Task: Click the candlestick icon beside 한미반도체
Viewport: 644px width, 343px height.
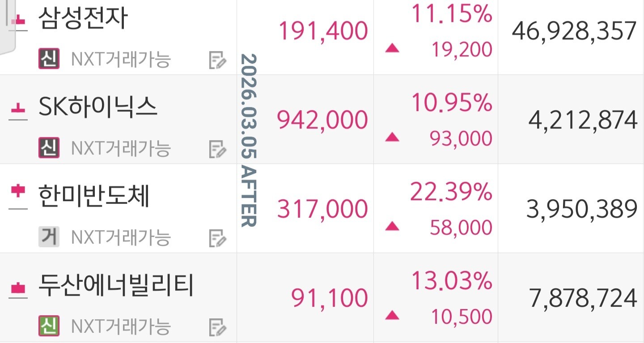Action: coord(18,197)
